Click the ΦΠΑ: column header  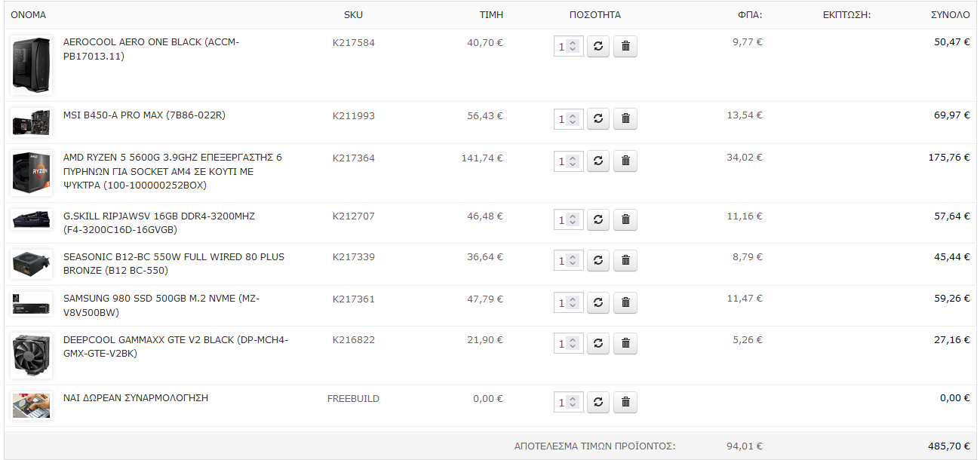point(750,14)
